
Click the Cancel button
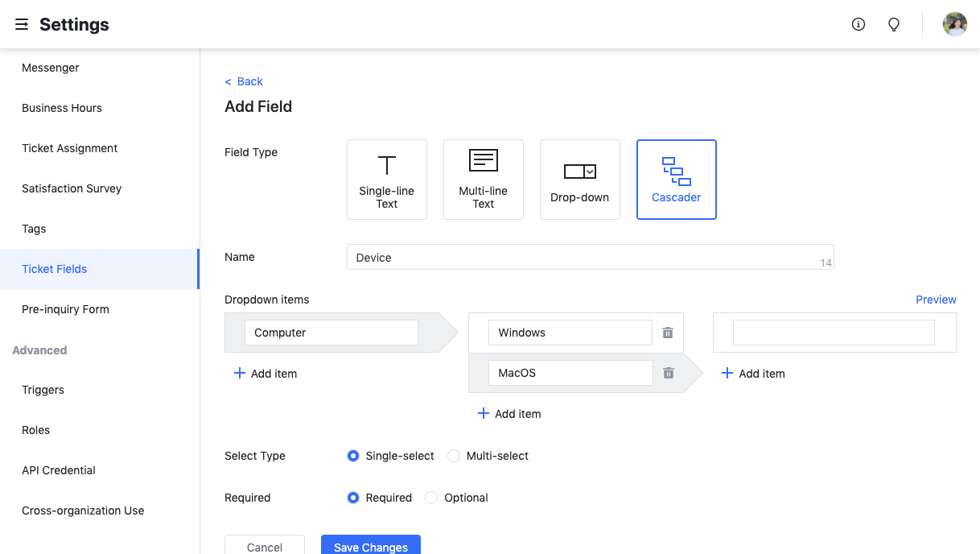coord(265,544)
